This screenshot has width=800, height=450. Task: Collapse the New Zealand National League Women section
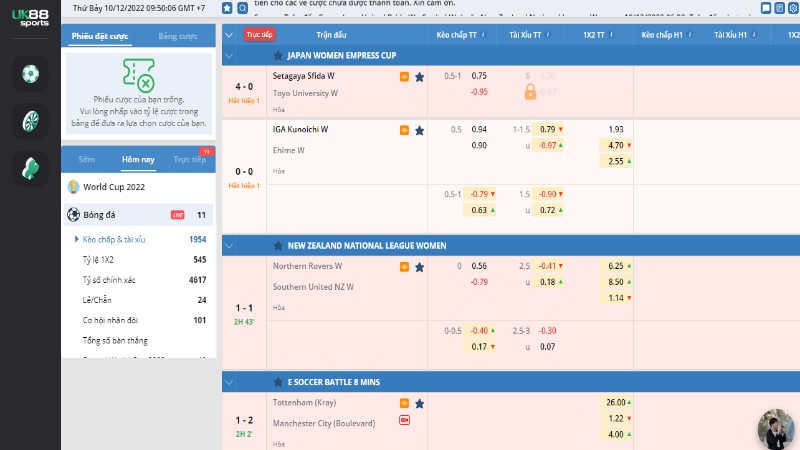pyautogui.click(x=229, y=246)
